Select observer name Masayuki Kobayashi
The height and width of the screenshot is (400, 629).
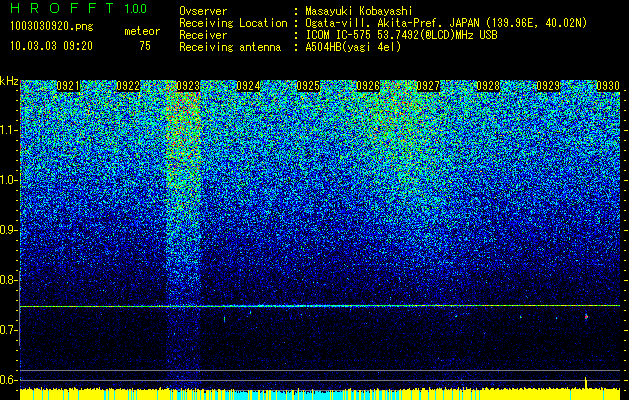(x=359, y=12)
